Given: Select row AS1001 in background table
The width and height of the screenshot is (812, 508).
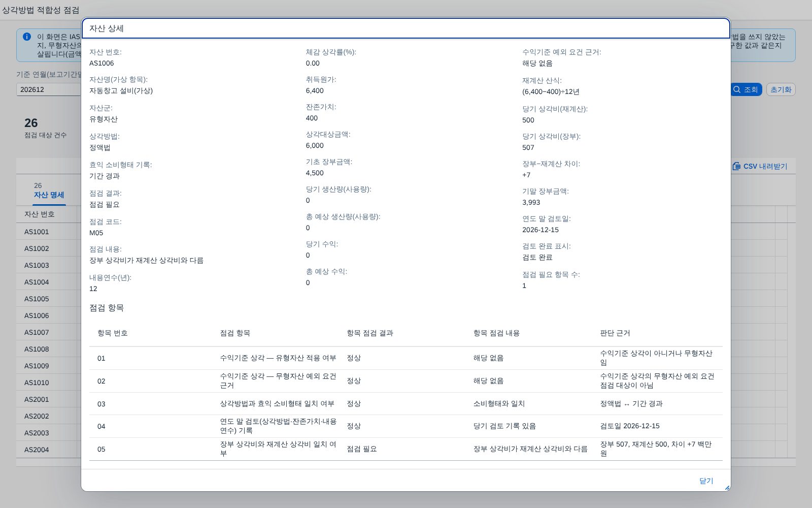Looking at the screenshot, I should pos(48,232).
